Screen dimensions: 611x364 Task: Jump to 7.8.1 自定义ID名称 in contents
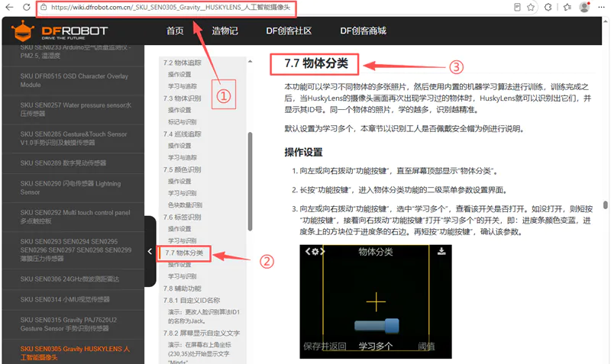tap(192, 301)
